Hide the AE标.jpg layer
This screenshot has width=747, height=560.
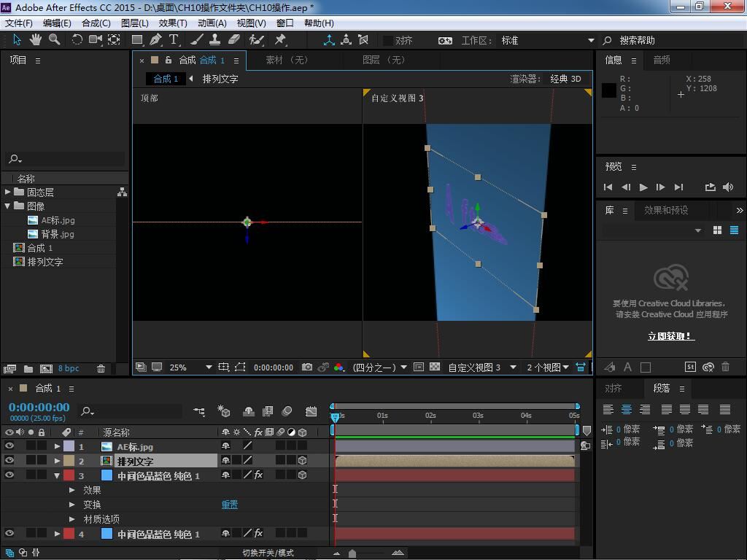(x=9, y=446)
